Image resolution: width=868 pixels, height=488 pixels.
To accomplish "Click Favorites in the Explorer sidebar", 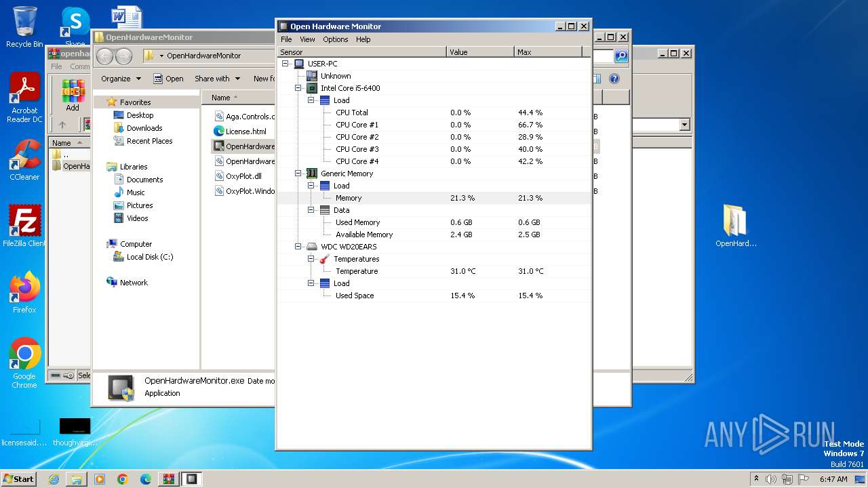I will pyautogui.click(x=136, y=102).
